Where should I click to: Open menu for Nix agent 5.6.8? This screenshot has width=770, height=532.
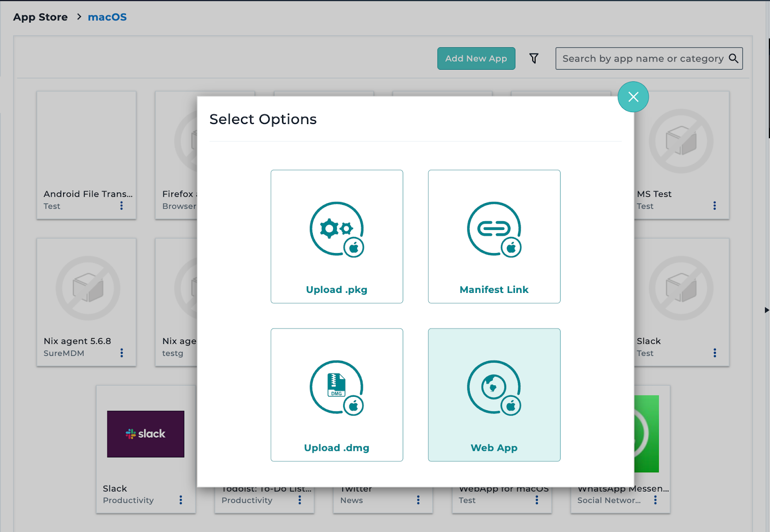point(122,353)
